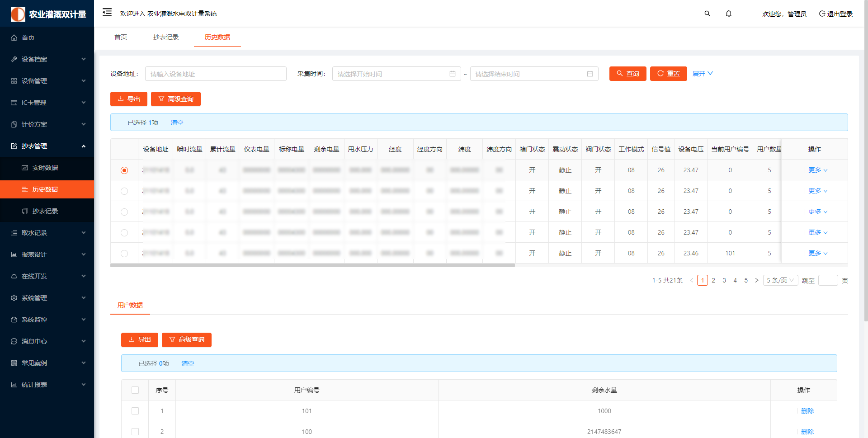Open calendar icon for start time
868x438 pixels.
(453, 74)
